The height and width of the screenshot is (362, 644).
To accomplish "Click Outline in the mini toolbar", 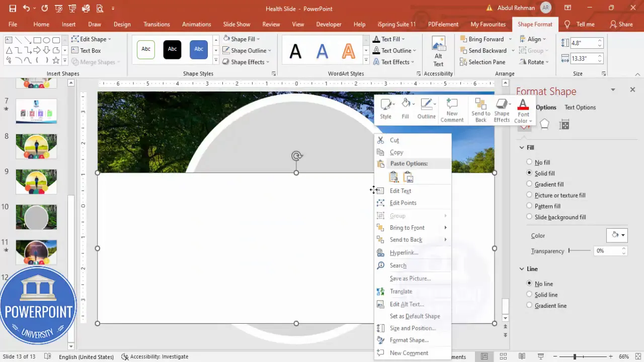I will point(427,109).
